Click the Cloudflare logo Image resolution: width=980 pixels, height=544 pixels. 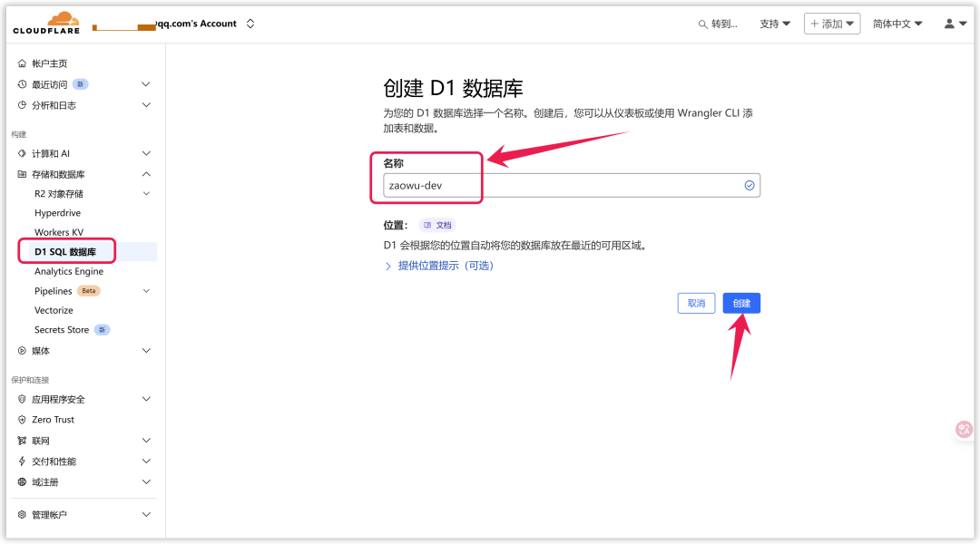coord(47,23)
